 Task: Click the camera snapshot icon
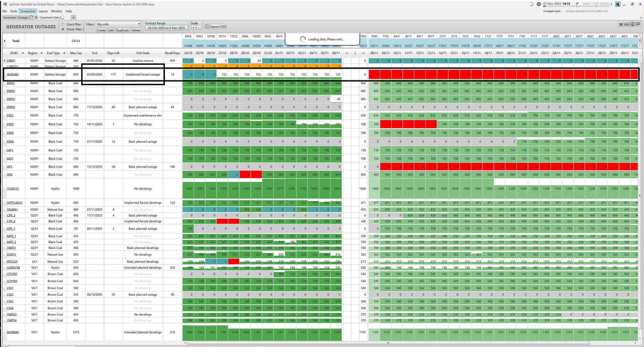pyautogui.click(x=627, y=24)
